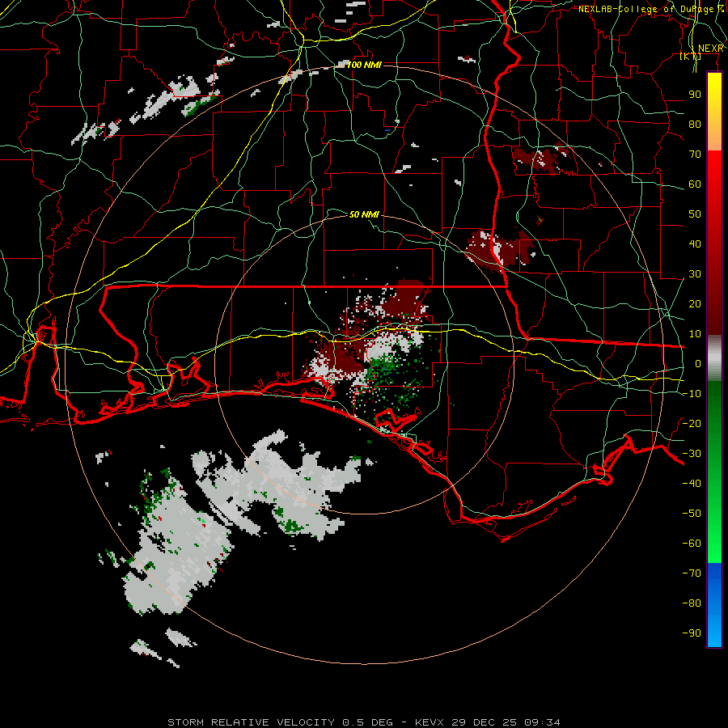
Task: Click the "-70" velocity scale label
Action: [x=692, y=573]
